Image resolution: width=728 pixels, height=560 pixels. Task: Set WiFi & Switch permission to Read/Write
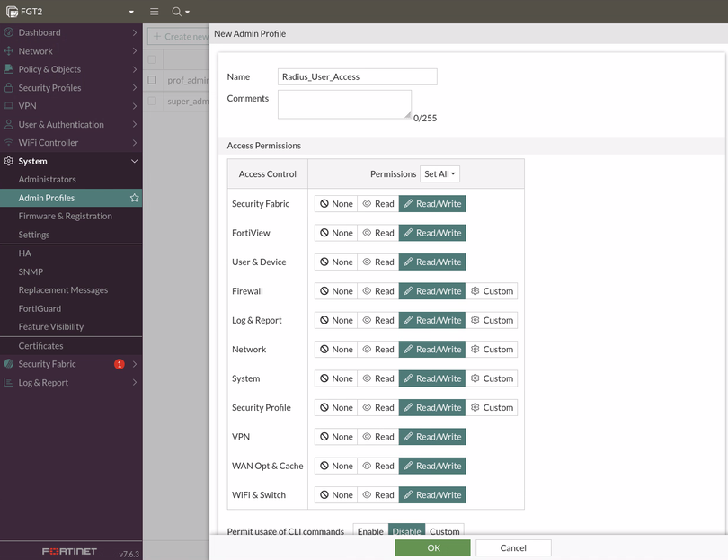[432, 495]
